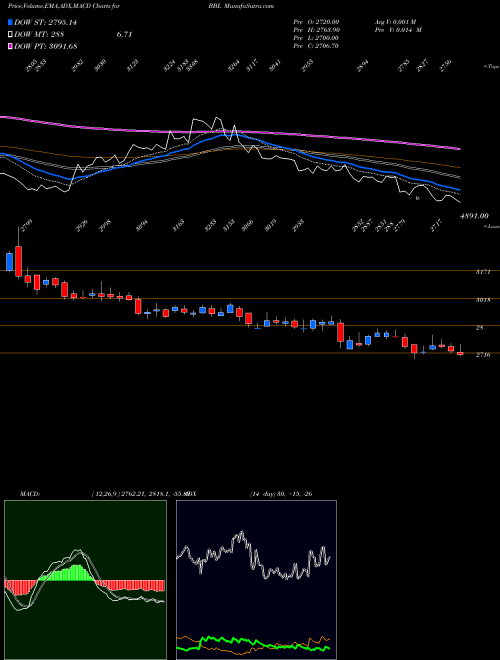Screen dimensions: 500x660
Task: Click the first blue candlestick at far left
Action: click(9, 261)
